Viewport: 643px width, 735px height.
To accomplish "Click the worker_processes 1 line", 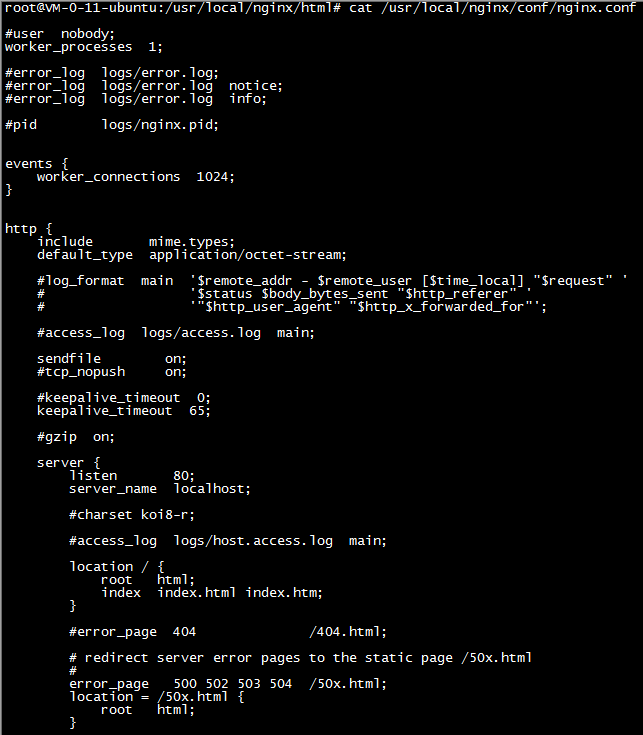I will 84,47.
